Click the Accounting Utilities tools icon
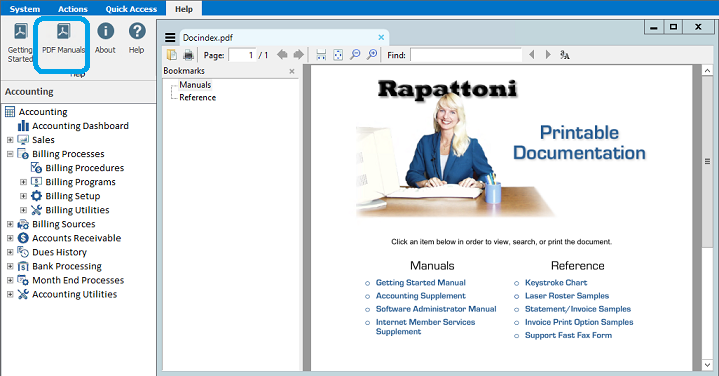Image resolution: width=719 pixels, height=376 pixels. (x=23, y=294)
